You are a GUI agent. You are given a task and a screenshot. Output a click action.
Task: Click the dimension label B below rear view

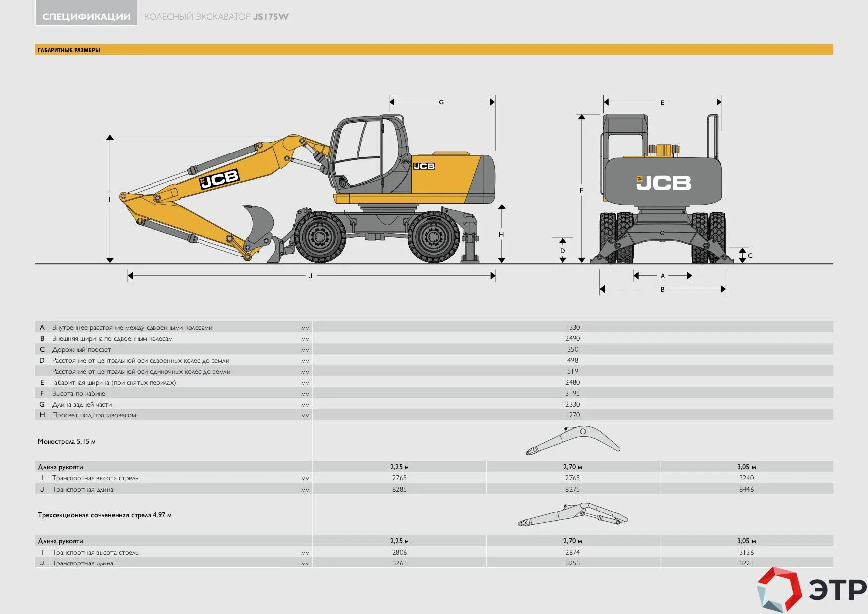click(663, 289)
